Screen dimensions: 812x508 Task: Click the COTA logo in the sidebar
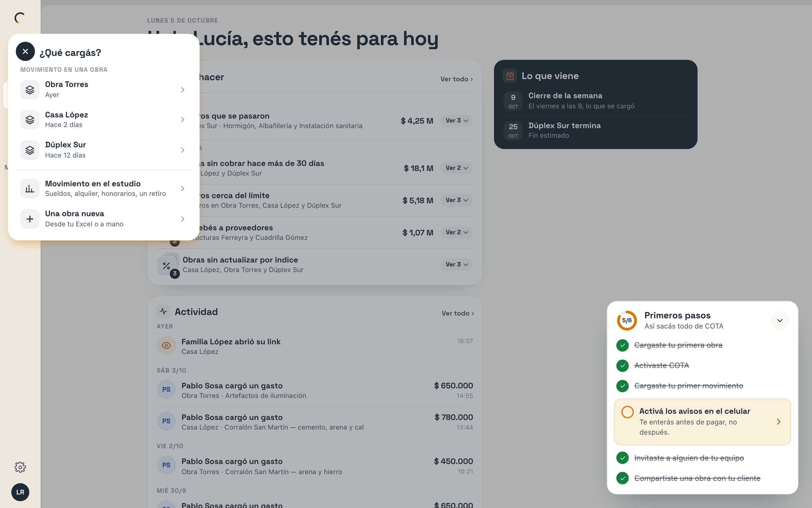[x=20, y=18]
